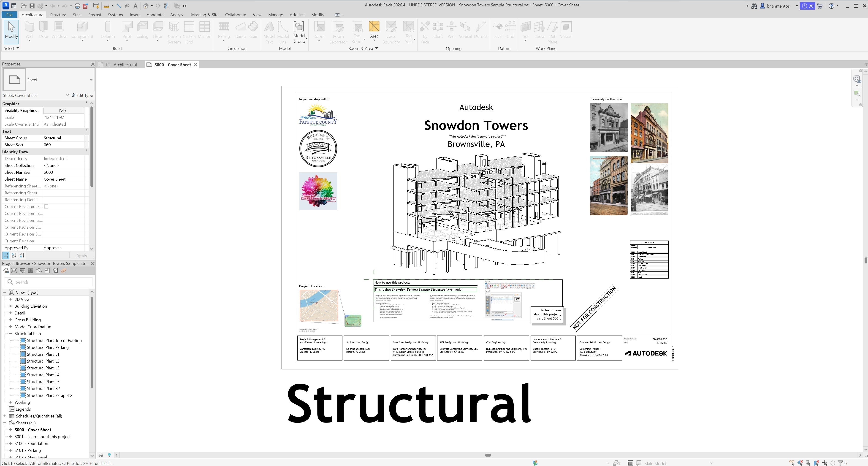
Task: Click Edit Type in Properties panel
Action: click(x=82, y=95)
